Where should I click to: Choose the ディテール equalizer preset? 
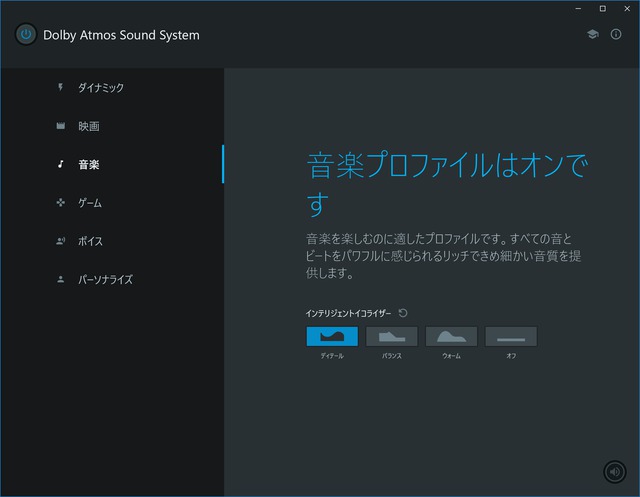[332, 337]
